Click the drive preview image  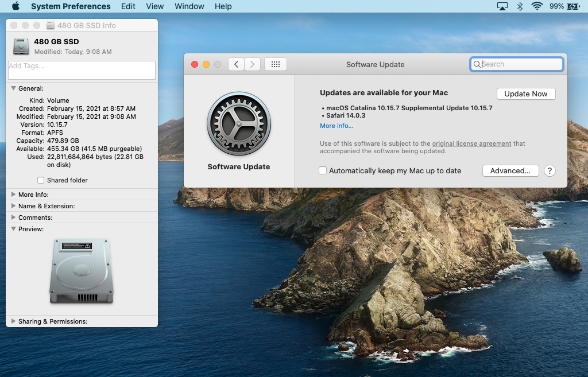82,271
